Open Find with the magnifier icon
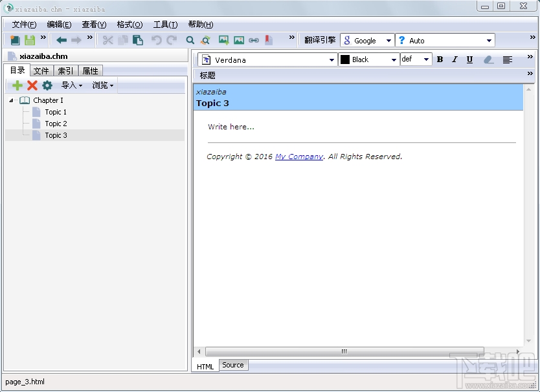The width and height of the screenshot is (540, 392). (189, 39)
